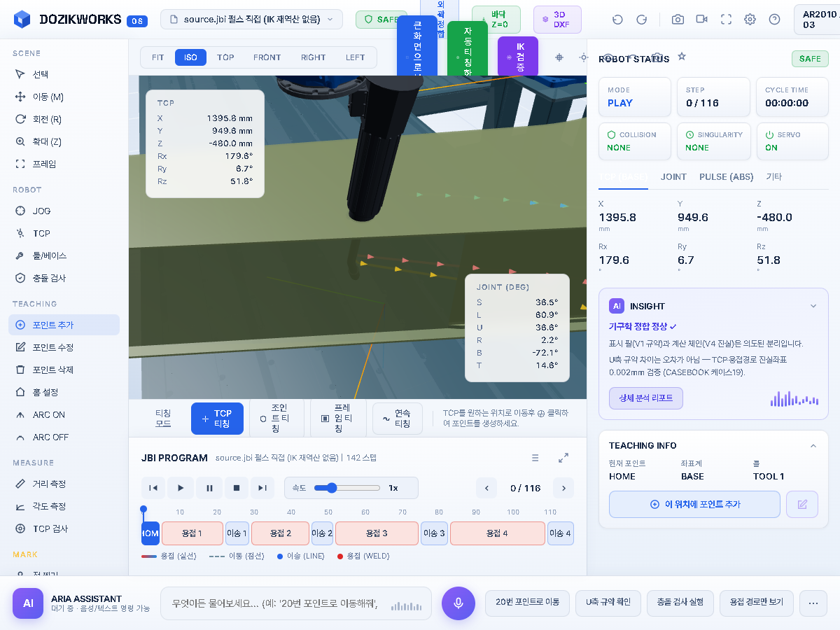Open 상세 분석 리포트

point(646,398)
